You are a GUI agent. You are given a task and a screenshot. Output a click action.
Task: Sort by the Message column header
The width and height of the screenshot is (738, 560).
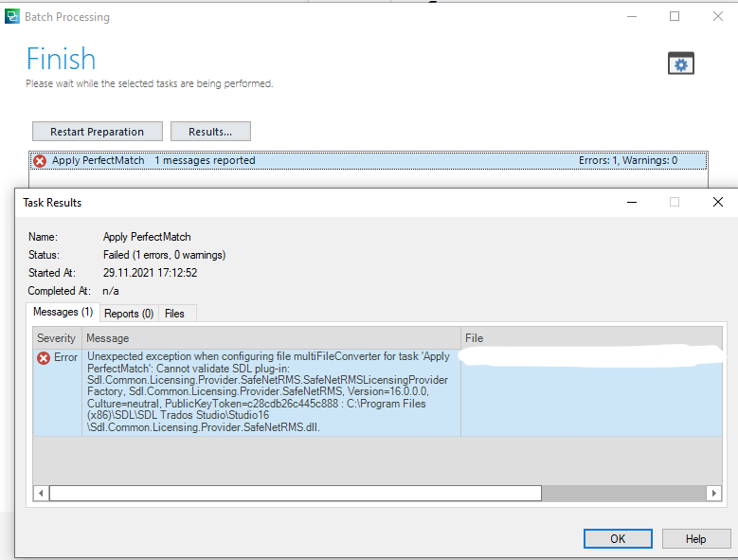[271, 338]
